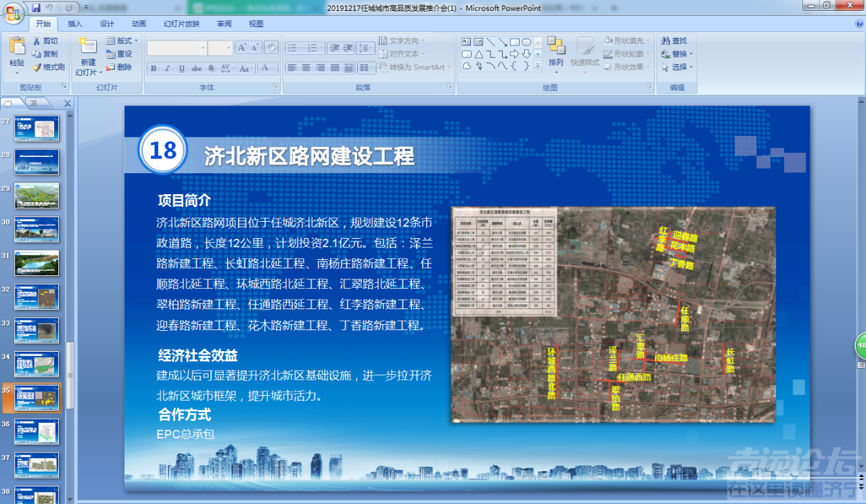The width and height of the screenshot is (866, 504).
Task: Toggle Bold formatting
Action: (154, 68)
